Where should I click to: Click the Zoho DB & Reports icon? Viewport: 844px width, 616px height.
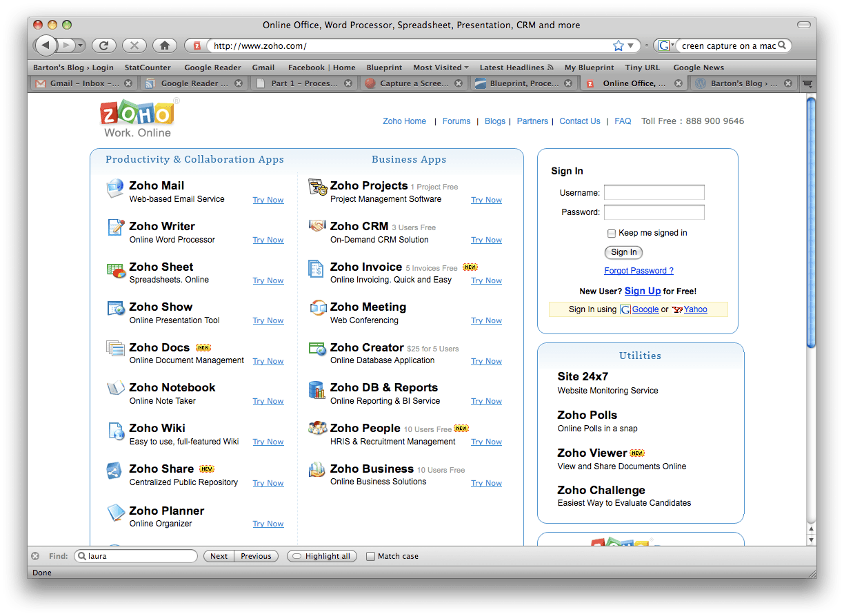pyautogui.click(x=316, y=389)
